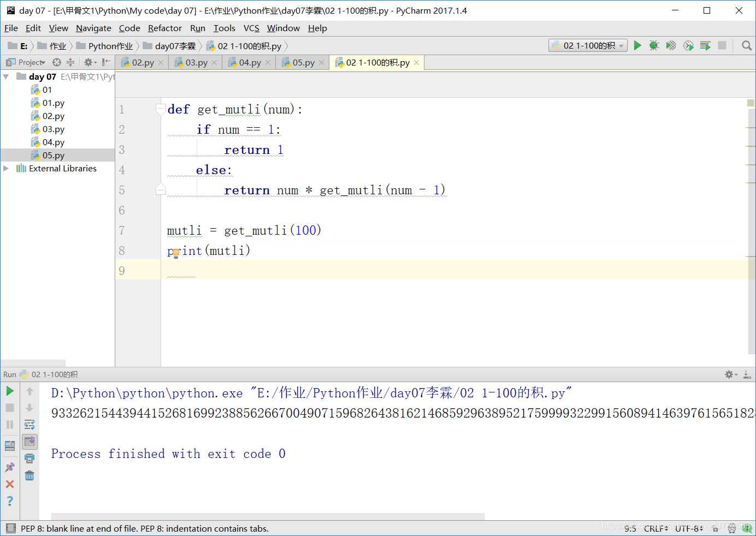This screenshot has width=756, height=536.
Task: Toggle scroll to end in the Run console
Action: point(29,442)
